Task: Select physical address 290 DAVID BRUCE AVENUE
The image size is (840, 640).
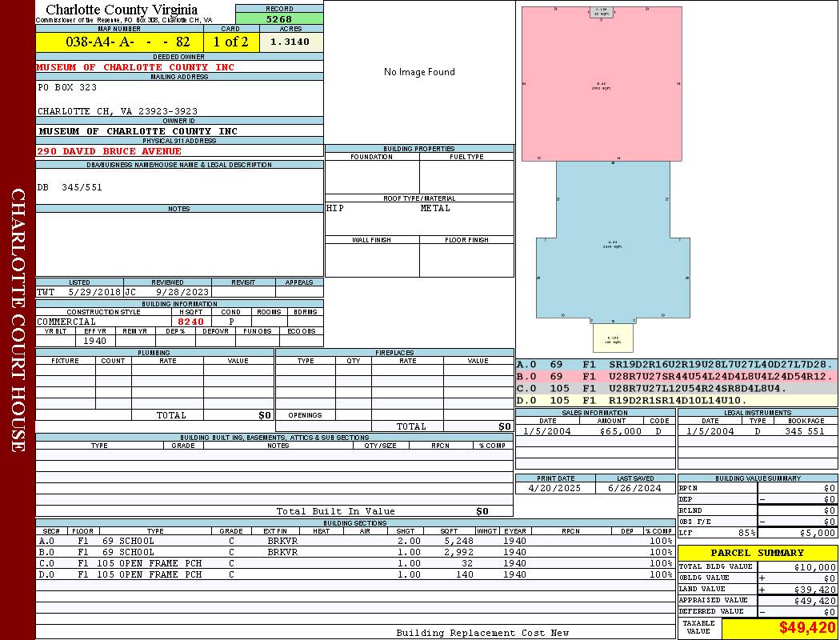Action: pyautogui.click(x=109, y=151)
